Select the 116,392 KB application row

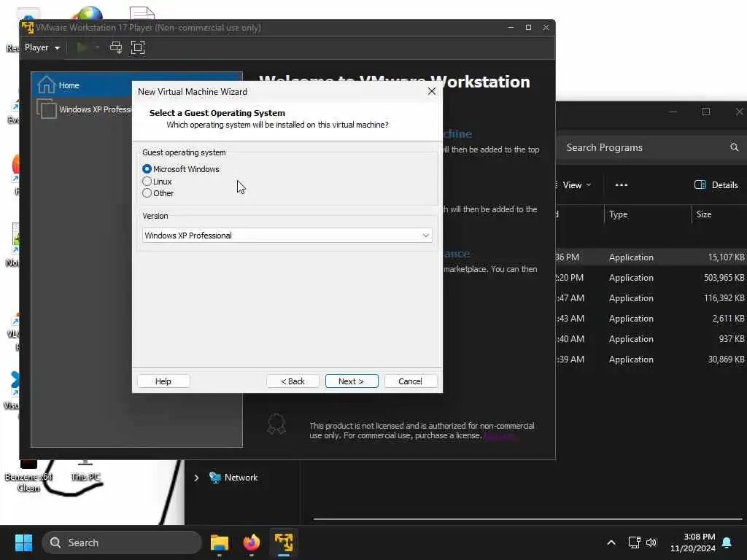tap(651, 298)
